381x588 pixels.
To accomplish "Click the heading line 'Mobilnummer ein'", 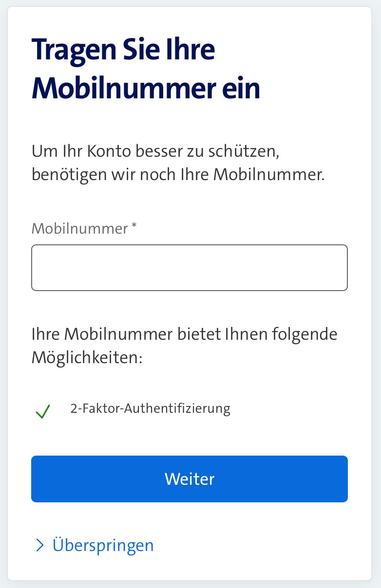I will tap(146, 88).
